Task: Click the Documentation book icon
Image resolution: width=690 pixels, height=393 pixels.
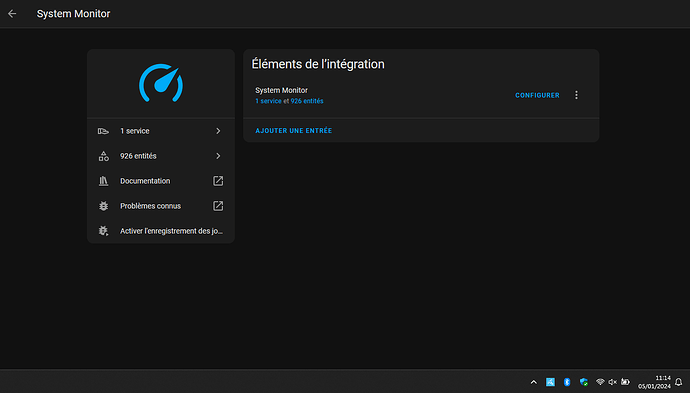Action: coord(103,181)
